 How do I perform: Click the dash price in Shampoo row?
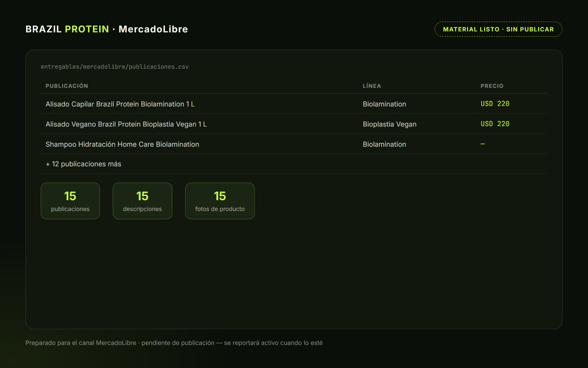click(483, 144)
